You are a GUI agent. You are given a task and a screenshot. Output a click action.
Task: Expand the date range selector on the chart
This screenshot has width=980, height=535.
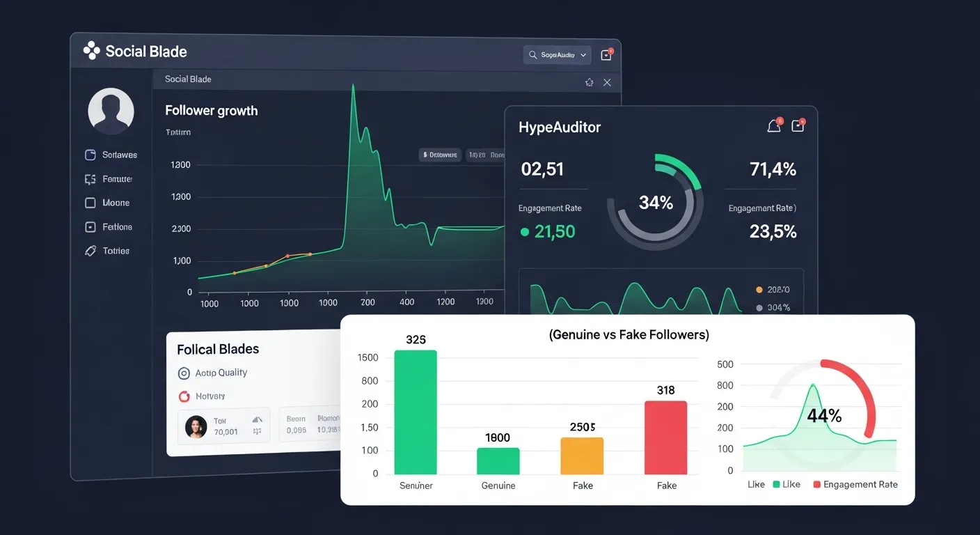pos(487,155)
